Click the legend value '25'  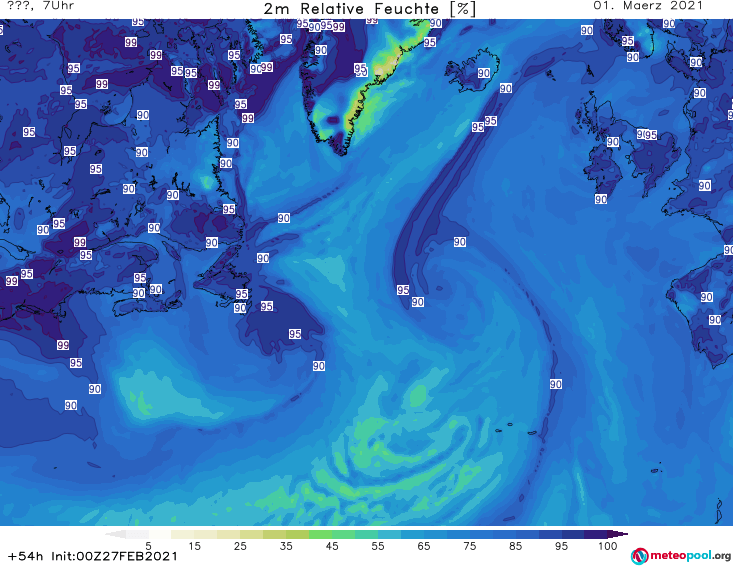[240, 546]
